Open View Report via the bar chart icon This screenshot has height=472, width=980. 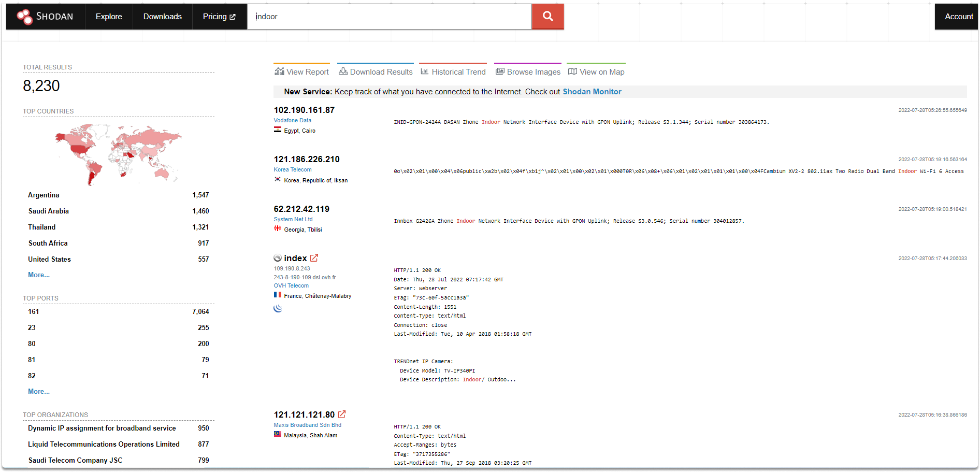point(280,71)
